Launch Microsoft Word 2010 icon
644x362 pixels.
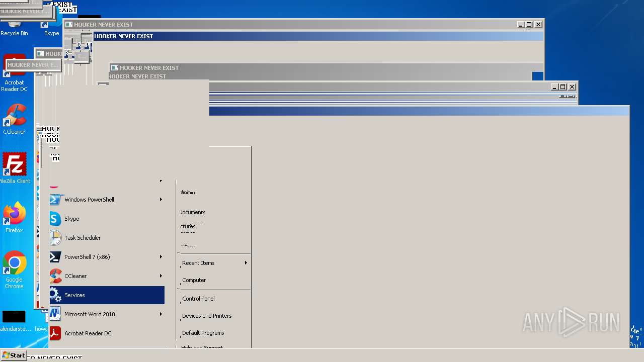tap(55, 314)
